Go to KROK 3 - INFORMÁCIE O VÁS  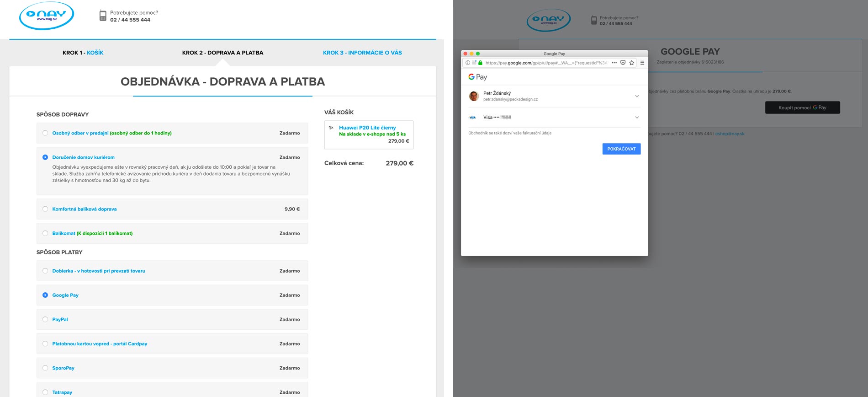(x=362, y=53)
